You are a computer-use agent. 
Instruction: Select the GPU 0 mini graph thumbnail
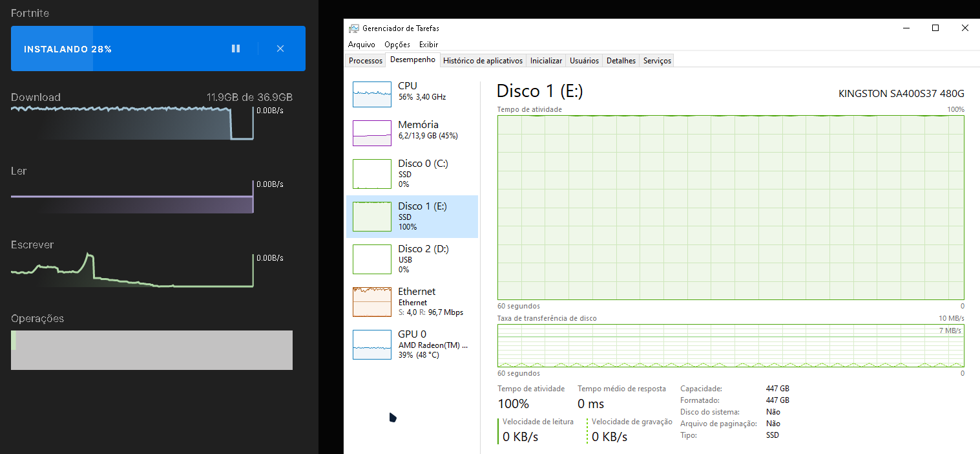[x=372, y=345]
